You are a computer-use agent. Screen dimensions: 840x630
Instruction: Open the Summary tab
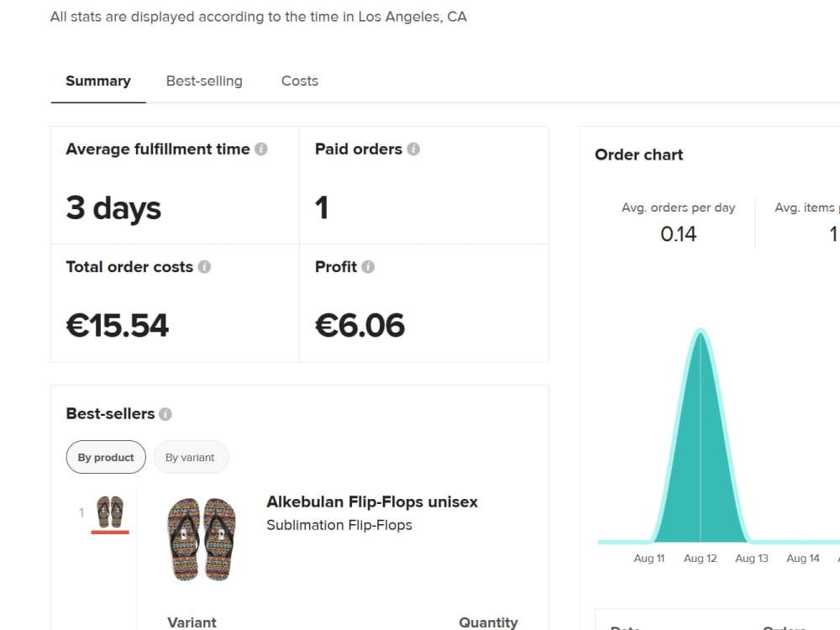point(98,81)
